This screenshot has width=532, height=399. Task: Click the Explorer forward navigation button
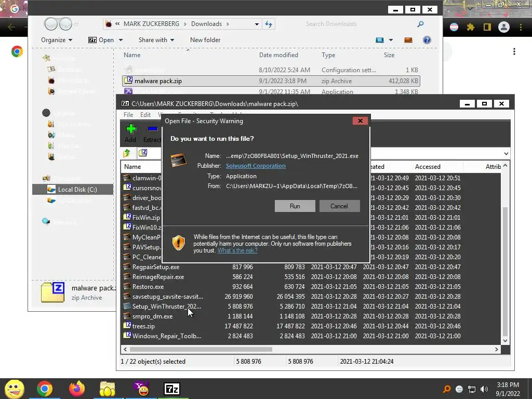tap(65, 24)
